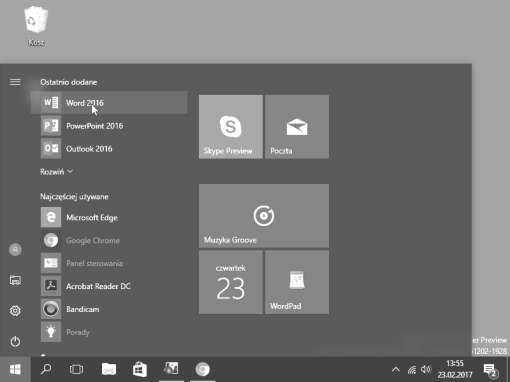Screen dimensions: 510x382
Task: Open the running app beside the Store icon
Action: 171,369
